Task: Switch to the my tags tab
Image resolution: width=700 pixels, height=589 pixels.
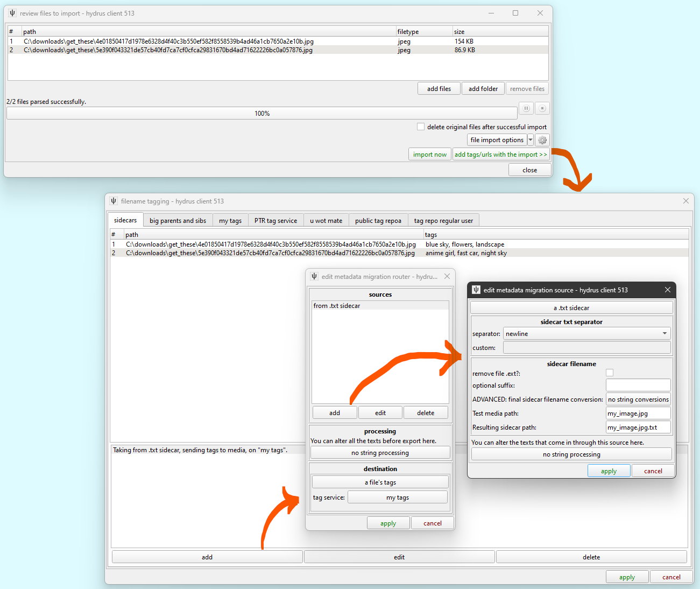Action: 230,221
